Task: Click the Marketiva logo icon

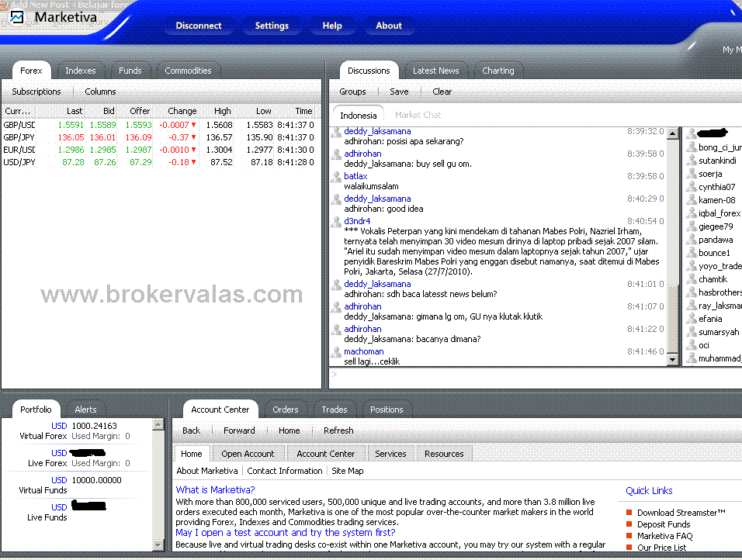Action: click(x=17, y=16)
